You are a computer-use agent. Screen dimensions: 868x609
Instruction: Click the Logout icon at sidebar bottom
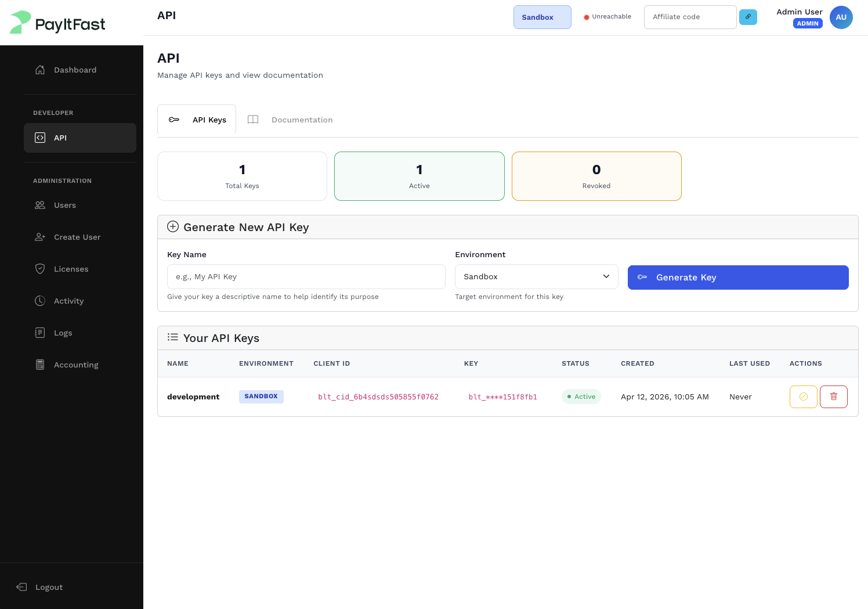pos(21,587)
